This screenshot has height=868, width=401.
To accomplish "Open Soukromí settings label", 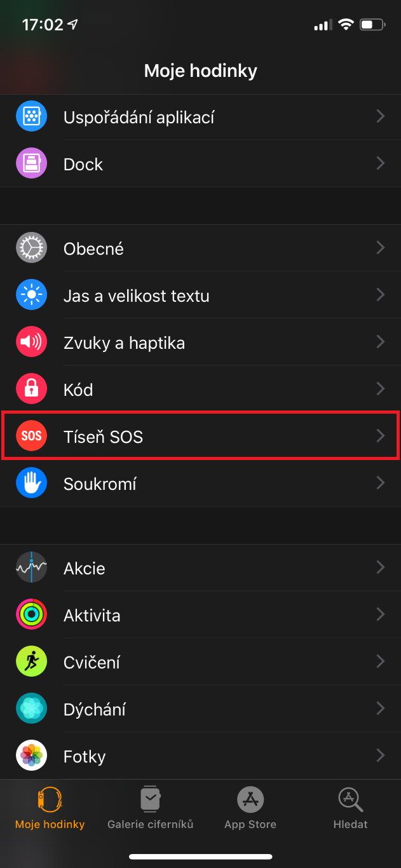I will pos(100,484).
